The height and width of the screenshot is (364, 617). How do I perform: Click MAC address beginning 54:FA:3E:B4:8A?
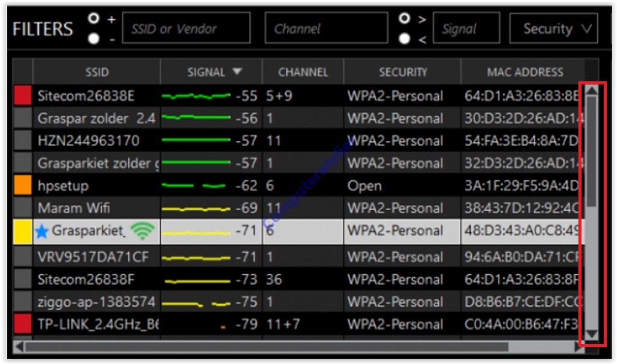521,140
